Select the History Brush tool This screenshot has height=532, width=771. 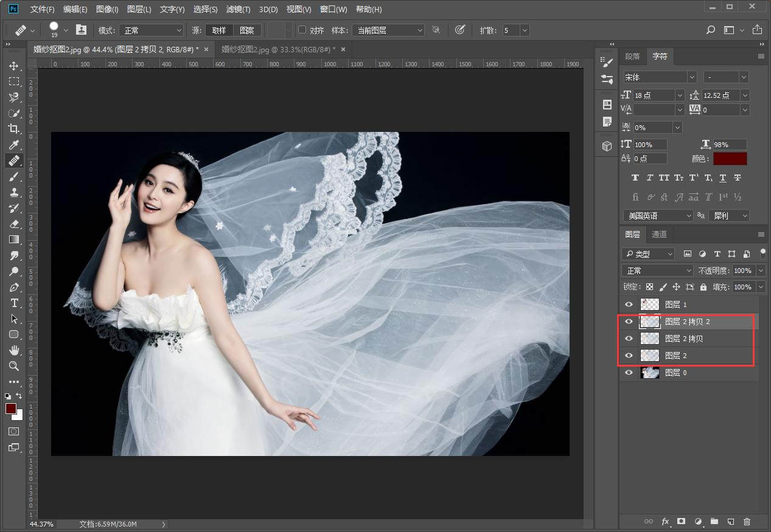click(13, 208)
